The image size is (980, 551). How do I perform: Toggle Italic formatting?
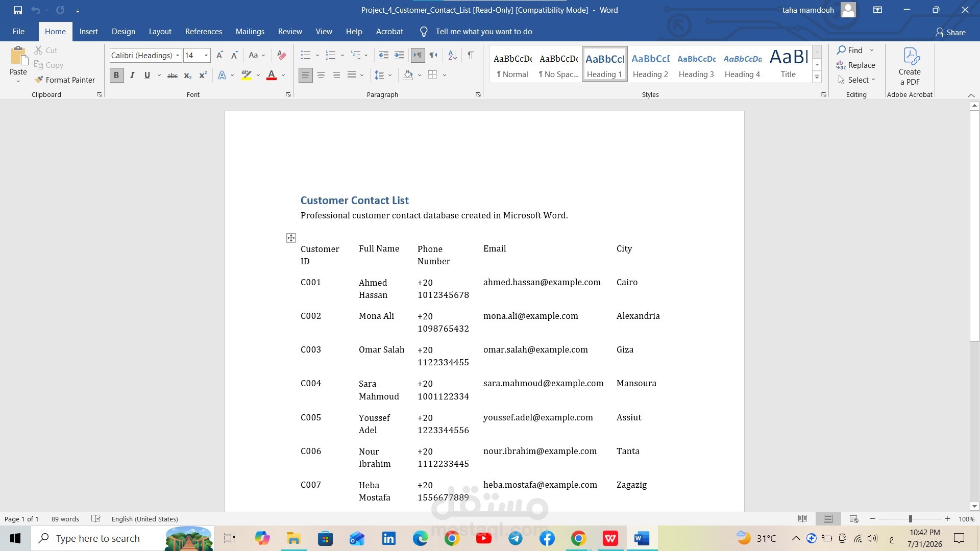pyautogui.click(x=132, y=75)
